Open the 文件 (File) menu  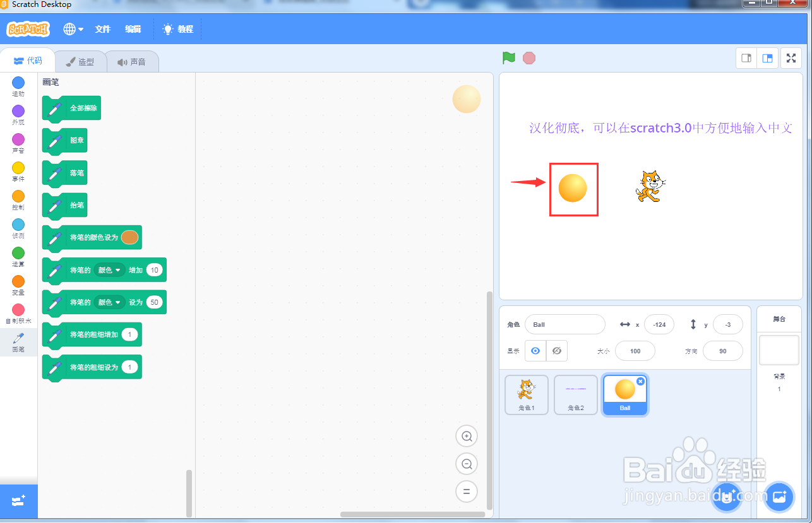point(103,28)
